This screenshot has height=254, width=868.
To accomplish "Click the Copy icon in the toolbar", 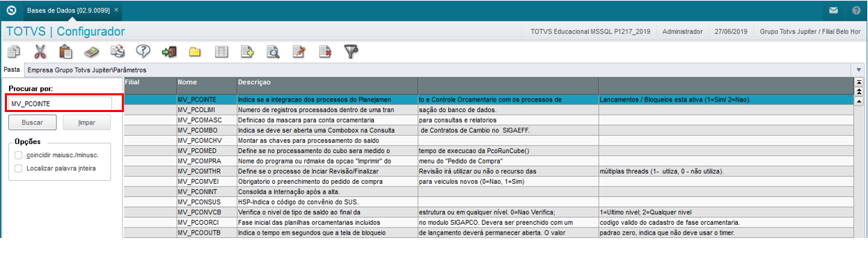I will tap(14, 51).
